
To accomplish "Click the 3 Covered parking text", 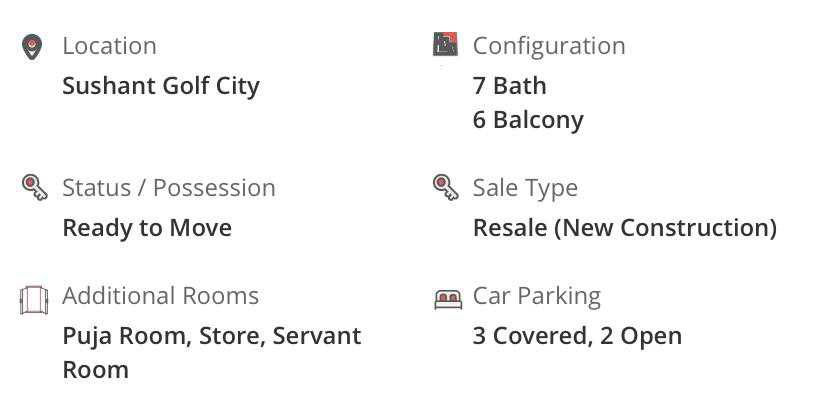I will coord(531,336).
